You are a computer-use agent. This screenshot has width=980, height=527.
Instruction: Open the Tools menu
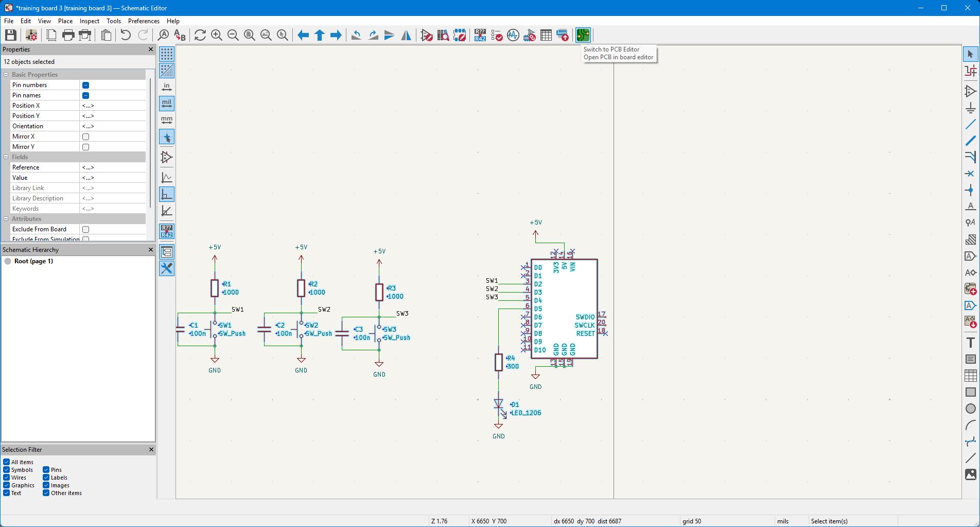[114, 21]
